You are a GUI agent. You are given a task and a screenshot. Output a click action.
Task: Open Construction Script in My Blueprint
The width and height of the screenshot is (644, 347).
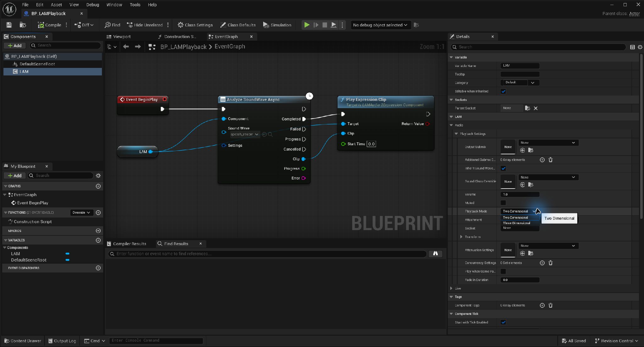(x=32, y=222)
